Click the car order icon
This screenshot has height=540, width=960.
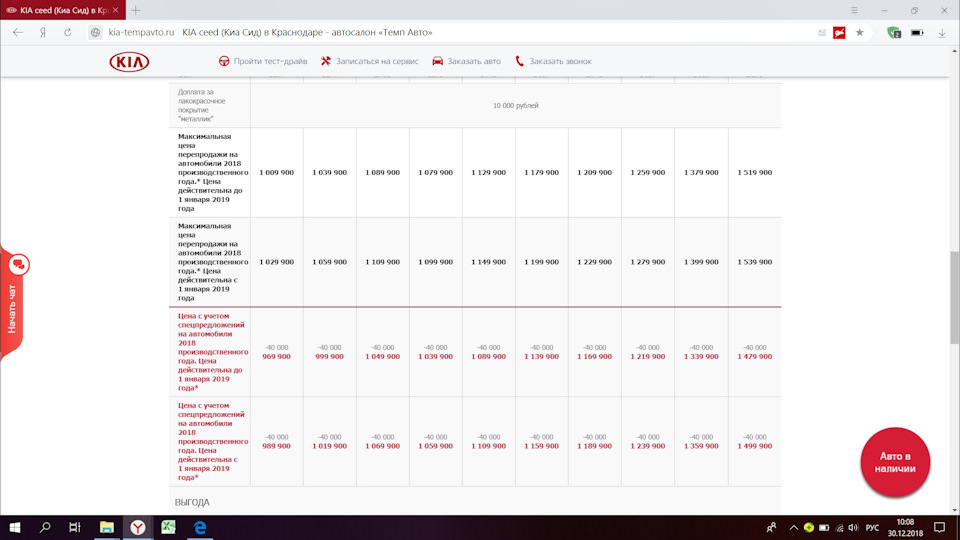click(x=437, y=61)
